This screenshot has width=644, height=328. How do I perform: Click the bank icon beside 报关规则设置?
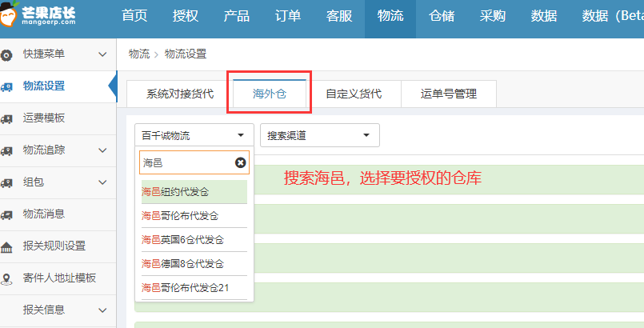point(6,247)
